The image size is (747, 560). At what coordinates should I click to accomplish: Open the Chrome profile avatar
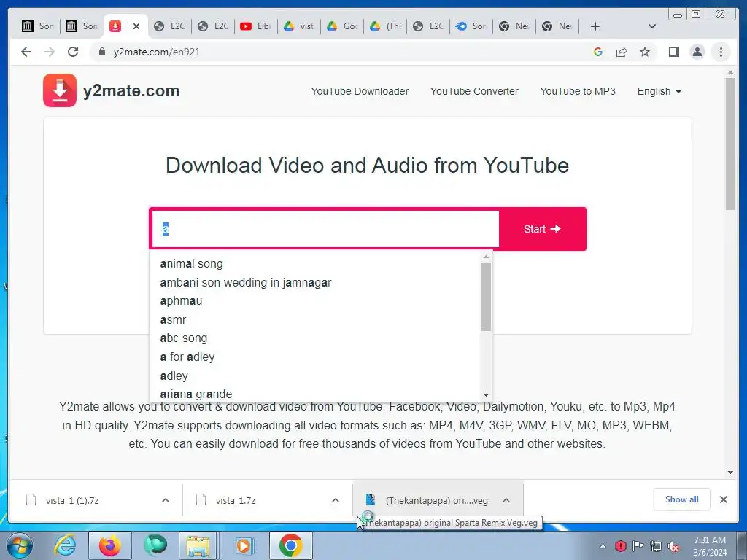697,52
